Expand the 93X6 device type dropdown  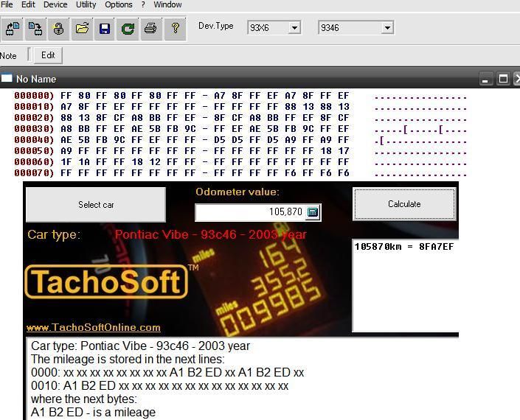[x=294, y=28]
